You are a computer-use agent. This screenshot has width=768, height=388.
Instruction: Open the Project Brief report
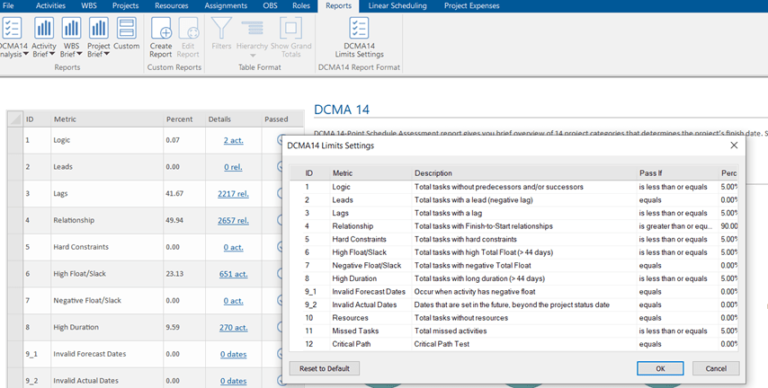coord(98,28)
